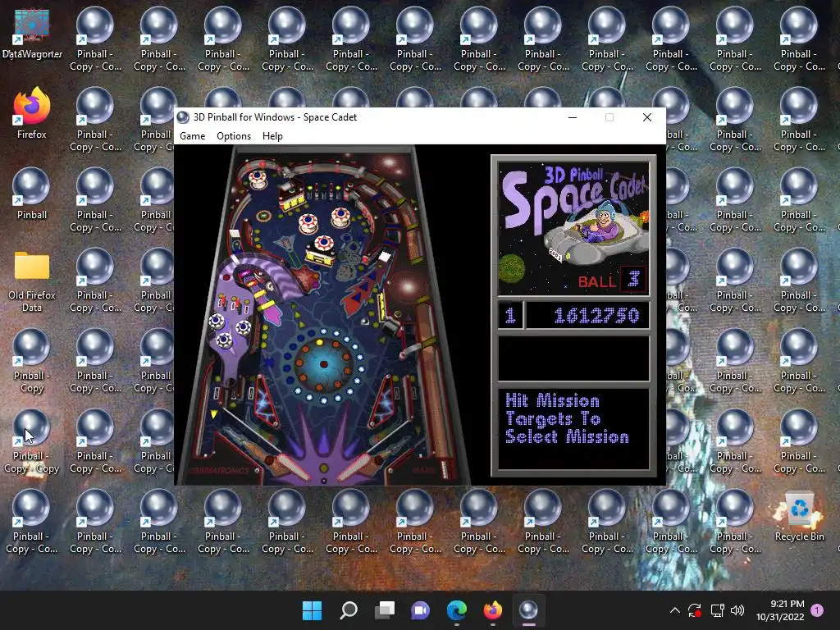Click the Space Cadet logo artwork
The width and height of the screenshot is (840, 630).
573,230
